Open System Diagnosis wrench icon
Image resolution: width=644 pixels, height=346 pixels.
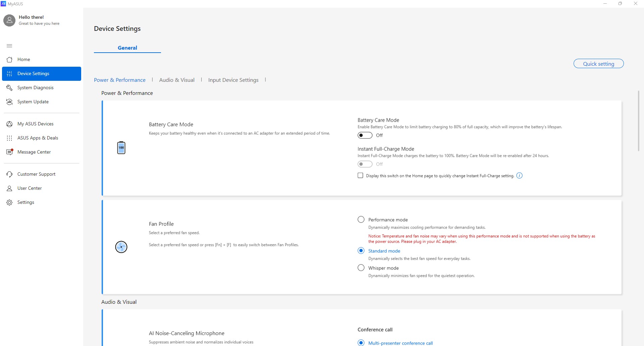(10, 88)
